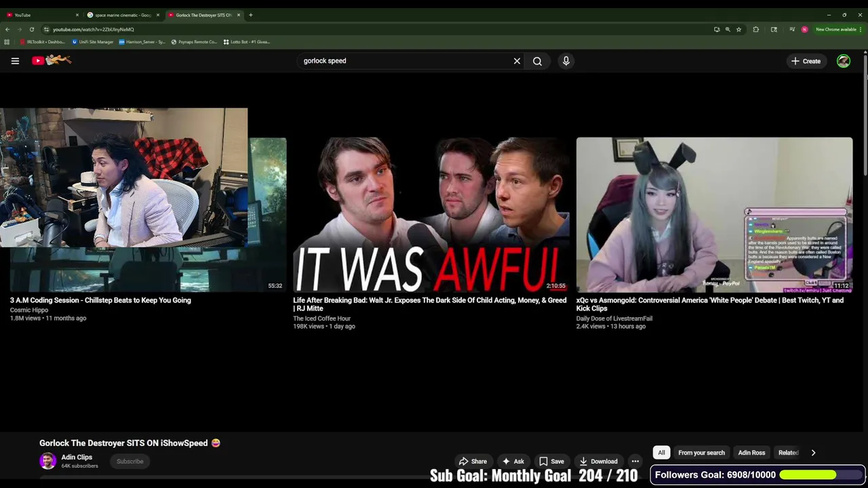868x488 pixels.
Task: Start voice search with the microphone
Action: tap(566, 61)
